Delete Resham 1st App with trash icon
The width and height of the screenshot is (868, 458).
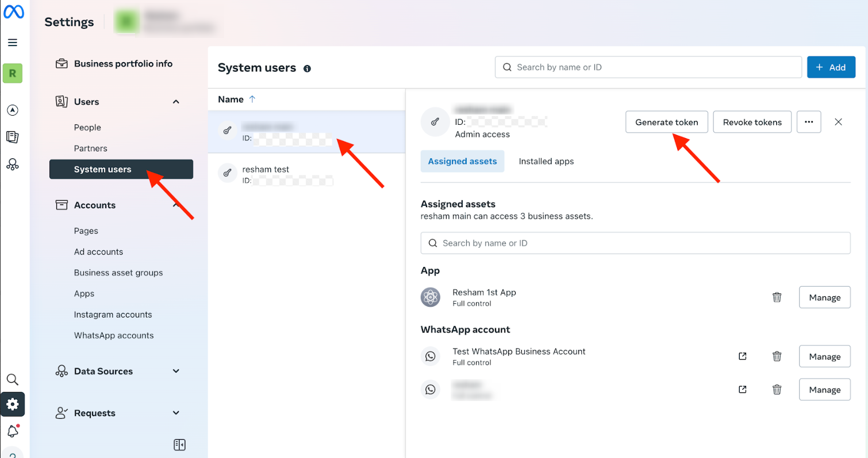click(777, 297)
